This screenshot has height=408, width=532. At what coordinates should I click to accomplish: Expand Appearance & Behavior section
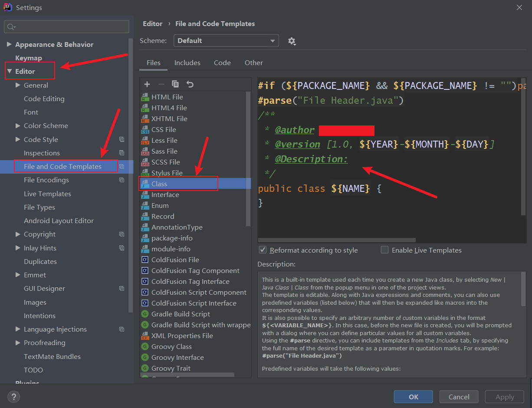pyautogui.click(x=9, y=44)
